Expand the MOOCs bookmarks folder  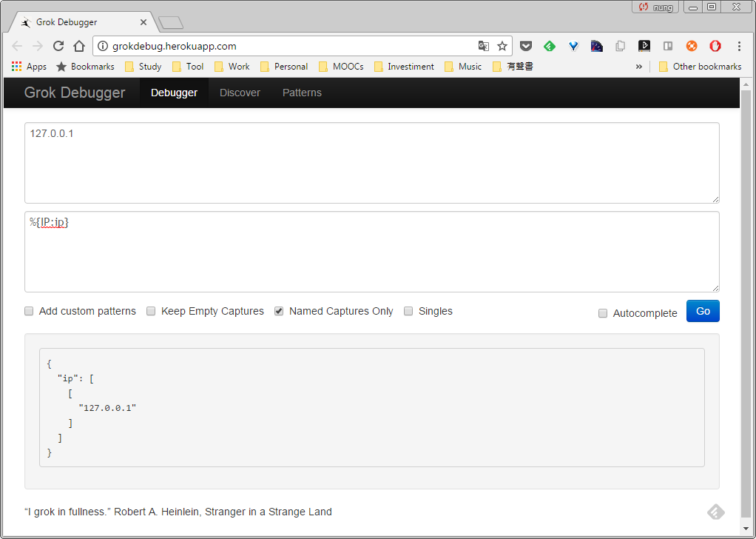coord(341,67)
